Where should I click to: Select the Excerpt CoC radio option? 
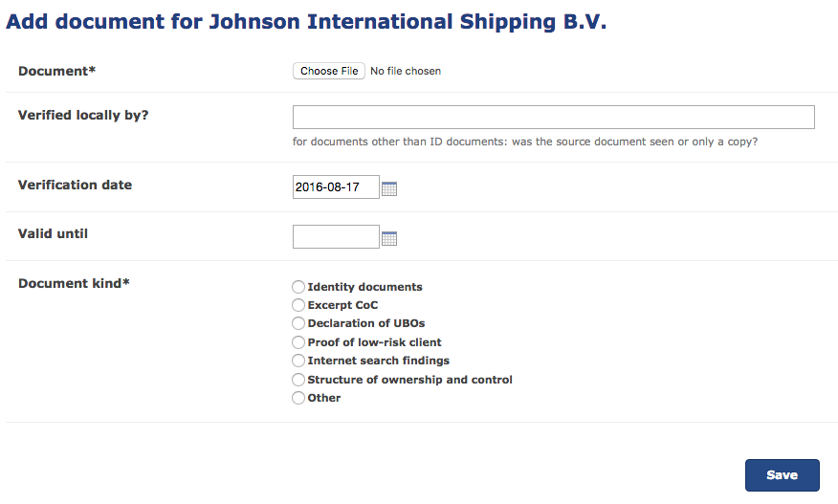tap(298, 305)
